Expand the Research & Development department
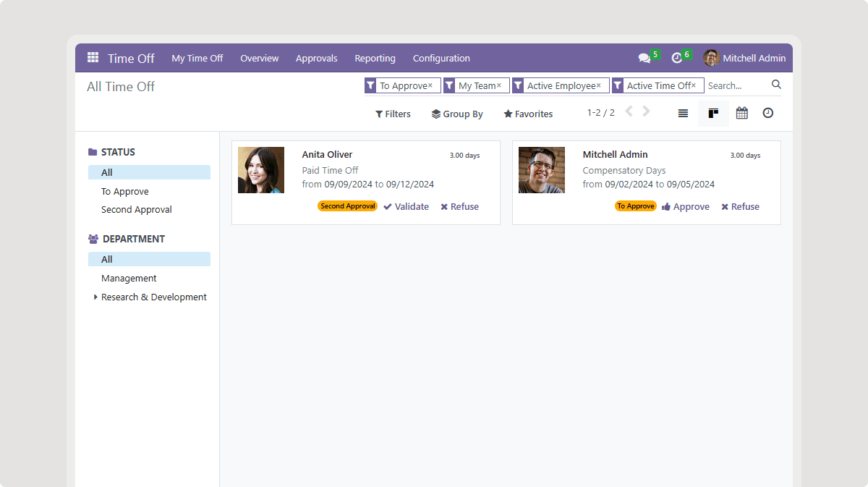Screen dimensions: 868x487 tap(95, 297)
